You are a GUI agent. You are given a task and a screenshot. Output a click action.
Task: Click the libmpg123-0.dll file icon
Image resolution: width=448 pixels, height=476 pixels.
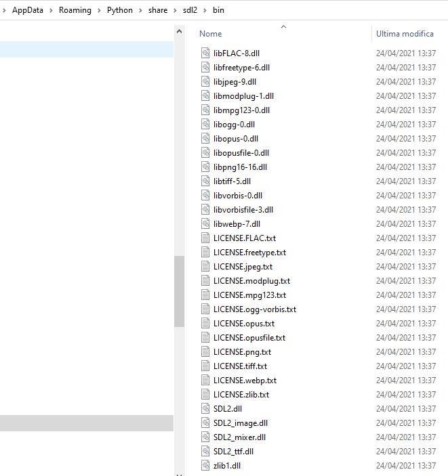click(205, 110)
